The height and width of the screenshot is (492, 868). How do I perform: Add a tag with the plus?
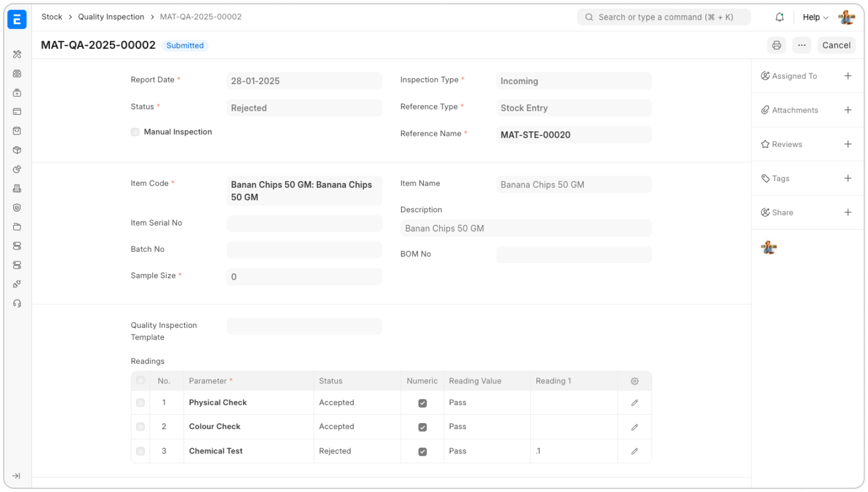pos(848,178)
